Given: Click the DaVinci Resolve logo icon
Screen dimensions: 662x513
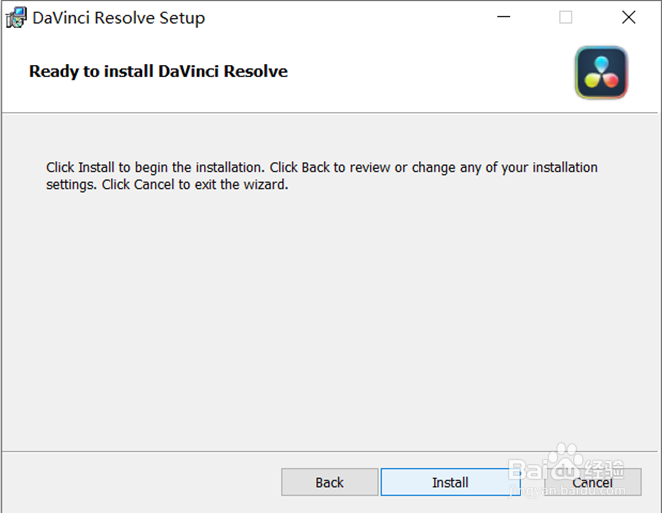Looking at the screenshot, I should point(601,73).
